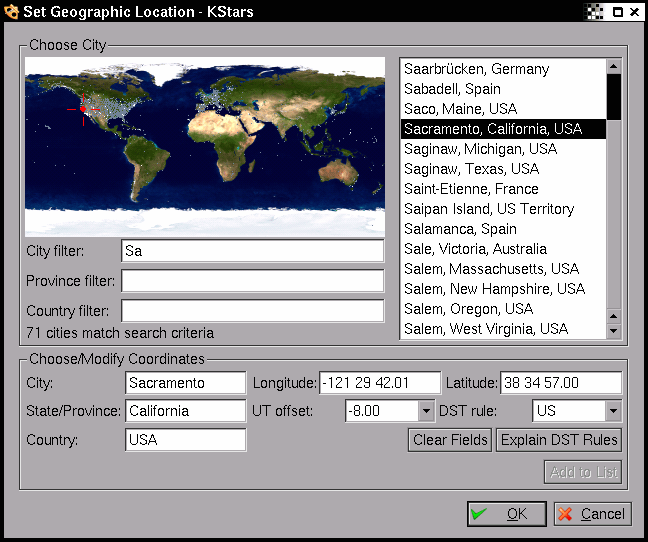648x542 pixels.
Task: Expand the DST rule dropdown
Action: point(612,411)
